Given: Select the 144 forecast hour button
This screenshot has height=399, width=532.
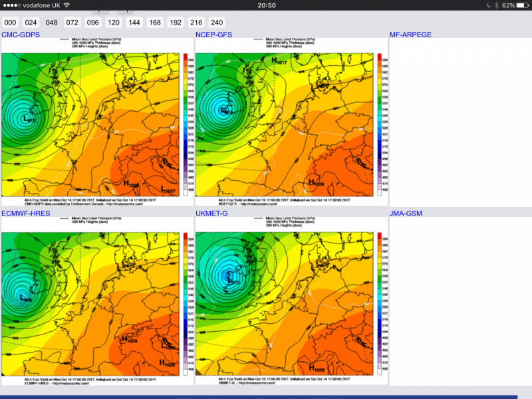Looking at the screenshot, I should (x=134, y=23).
